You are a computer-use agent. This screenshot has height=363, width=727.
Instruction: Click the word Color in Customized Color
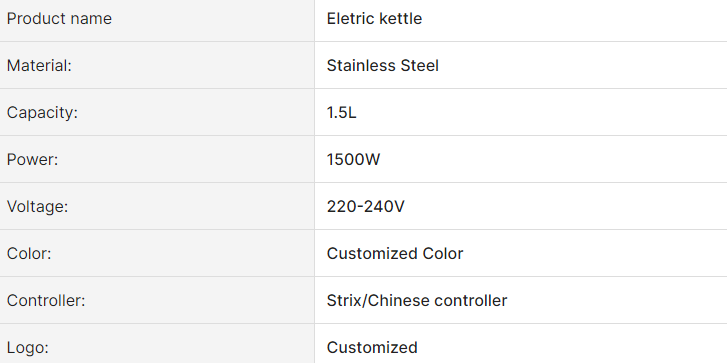coord(443,254)
